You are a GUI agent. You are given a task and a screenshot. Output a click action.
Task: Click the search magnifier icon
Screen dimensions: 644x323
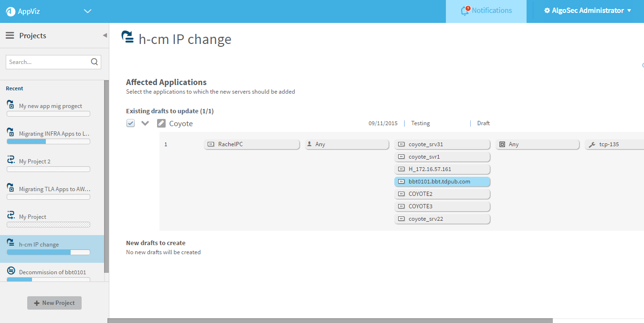tap(95, 62)
